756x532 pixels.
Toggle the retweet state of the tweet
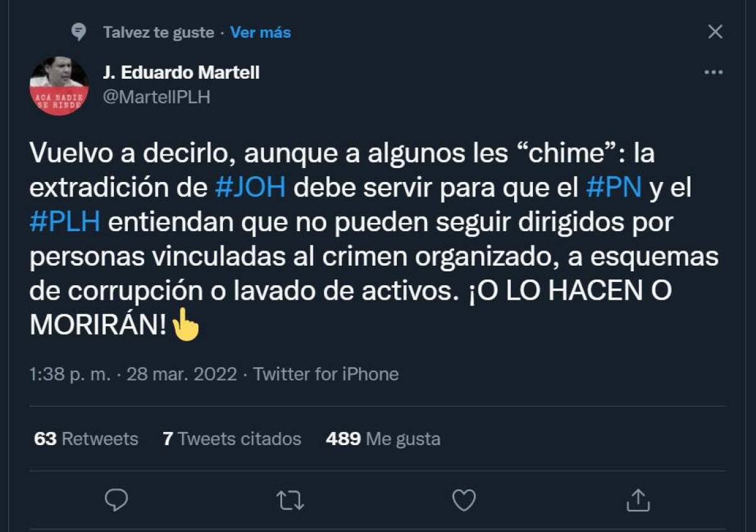click(289, 501)
